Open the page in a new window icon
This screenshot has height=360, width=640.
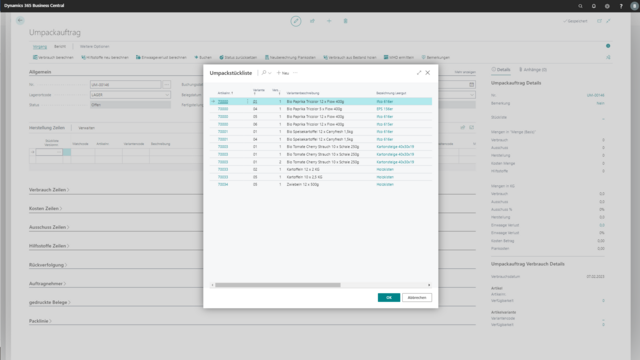(x=599, y=21)
